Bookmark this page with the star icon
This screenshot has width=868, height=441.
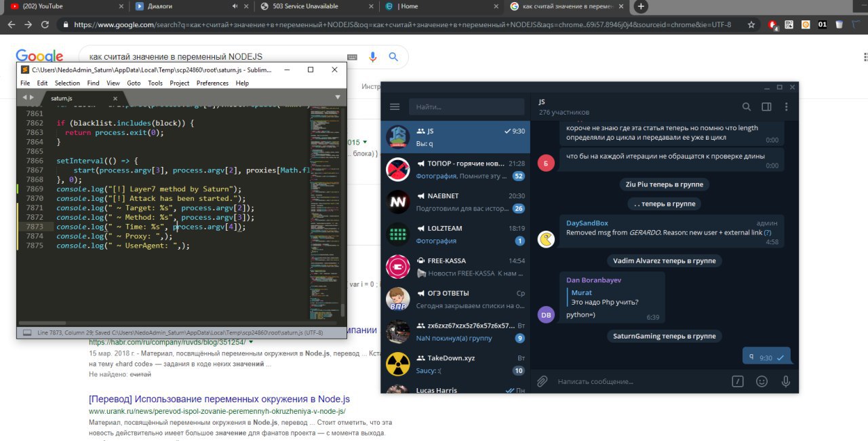pos(751,24)
